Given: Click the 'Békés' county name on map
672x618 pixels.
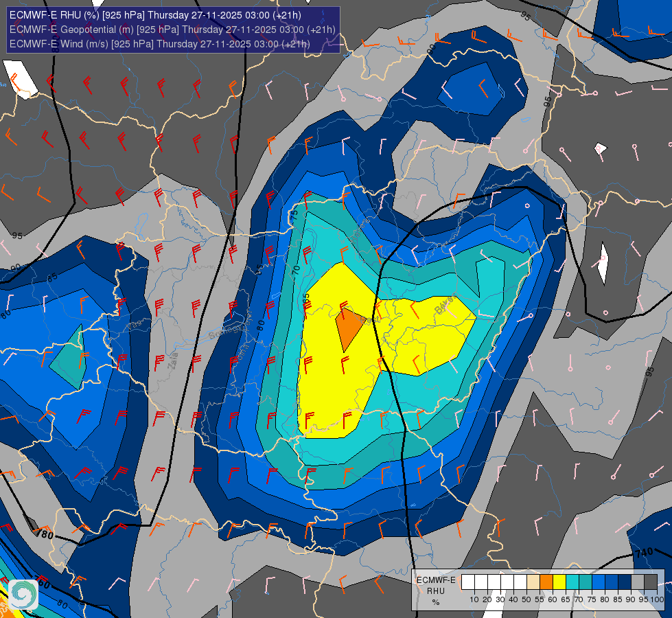Looking at the screenshot, I should tap(444, 305).
